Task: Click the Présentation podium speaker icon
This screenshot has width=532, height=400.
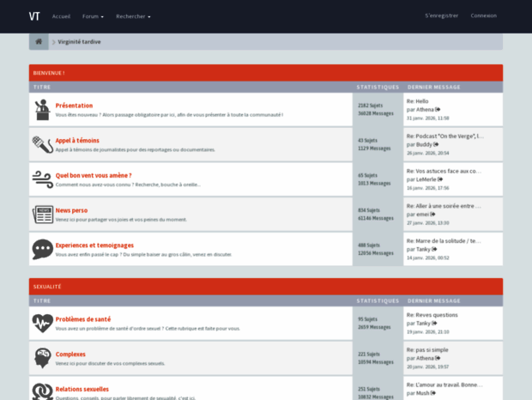Action: 42,110
